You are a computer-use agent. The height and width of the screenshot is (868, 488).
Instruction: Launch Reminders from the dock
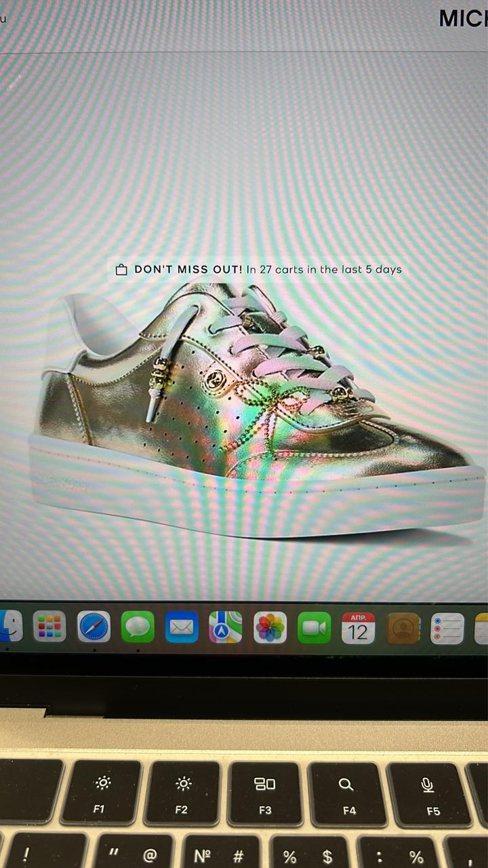pyautogui.click(x=447, y=629)
